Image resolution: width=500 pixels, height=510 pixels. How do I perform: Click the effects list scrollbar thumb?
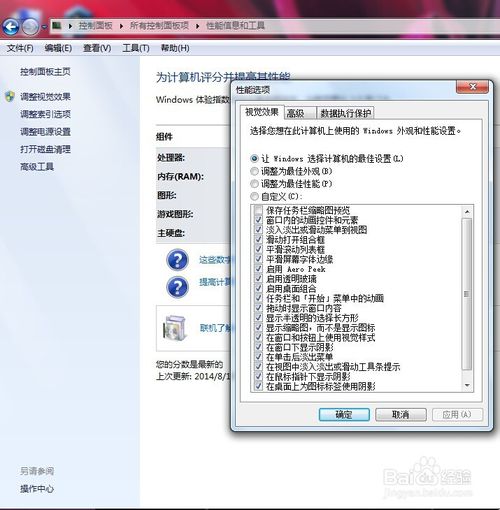[467, 294]
